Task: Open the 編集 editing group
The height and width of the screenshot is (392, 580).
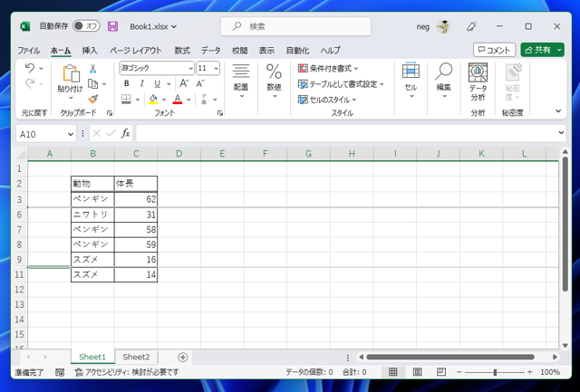Action: point(443,81)
